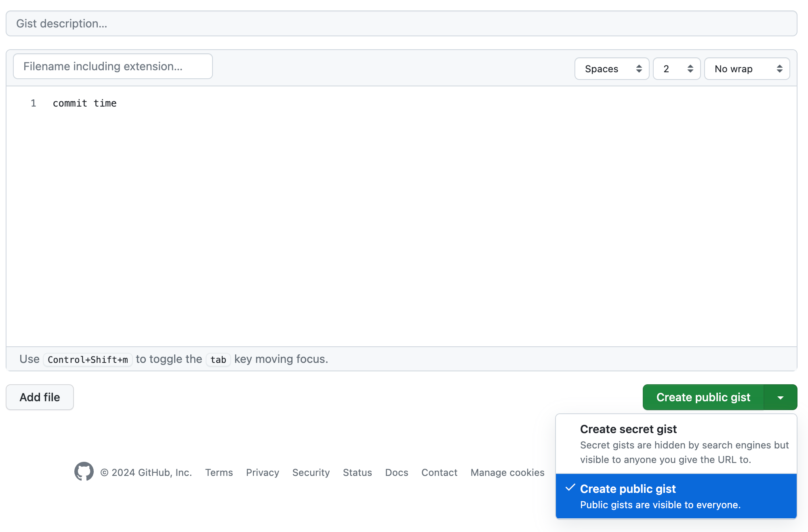Click the GitHub Octocat logo in the footer
Screen dimensions: 808x532
pyautogui.click(x=84, y=471)
